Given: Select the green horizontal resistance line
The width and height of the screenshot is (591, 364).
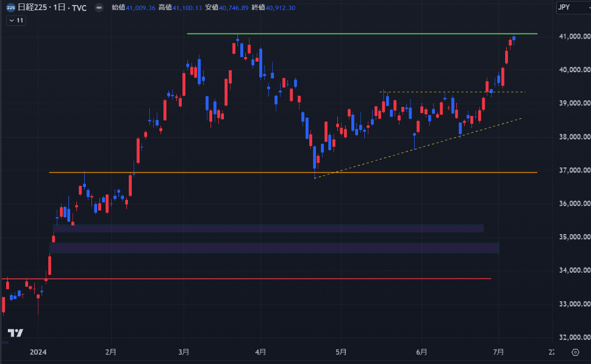Looking at the screenshot, I should point(361,33).
